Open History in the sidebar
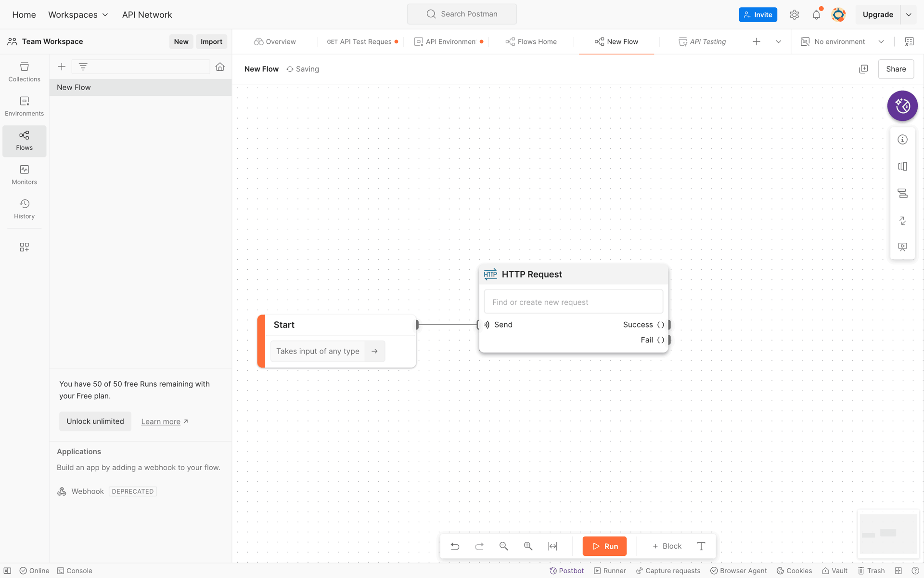The height and width of the screenshot is (578, 924). 24,209
